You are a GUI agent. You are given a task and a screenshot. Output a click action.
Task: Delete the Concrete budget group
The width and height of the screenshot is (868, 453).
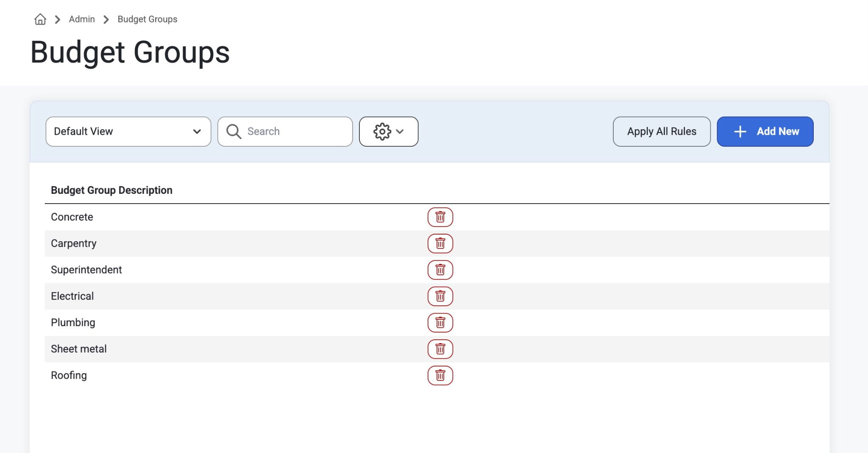pyautogui.click(x=440, y=217)
